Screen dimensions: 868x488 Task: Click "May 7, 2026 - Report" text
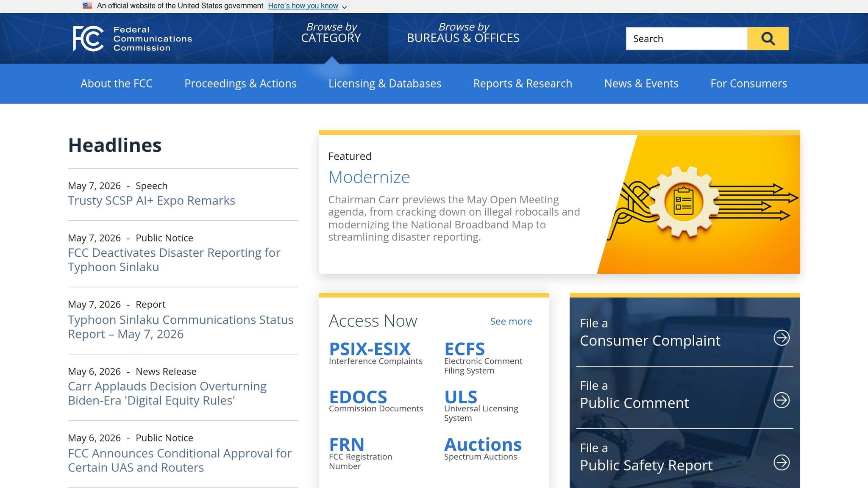[117, 305]
